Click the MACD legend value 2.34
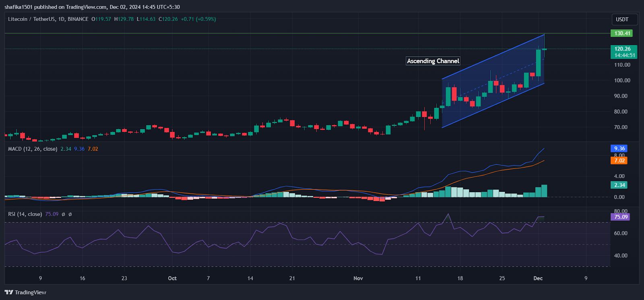Screen dimensions: 644x300 coord(66,149)
